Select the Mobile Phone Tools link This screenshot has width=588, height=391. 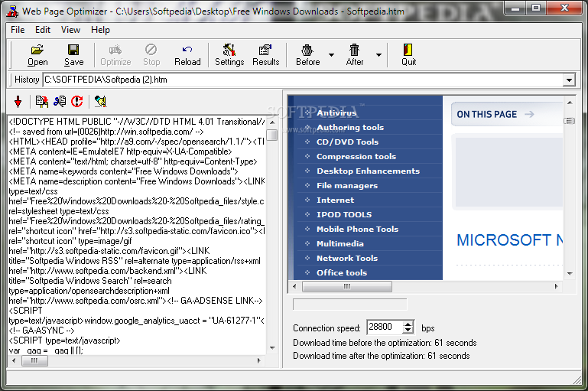[x=357, y=229]
